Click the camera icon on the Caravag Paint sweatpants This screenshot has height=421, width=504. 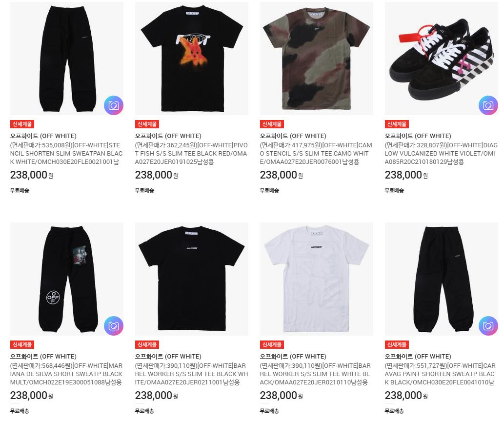488,326
